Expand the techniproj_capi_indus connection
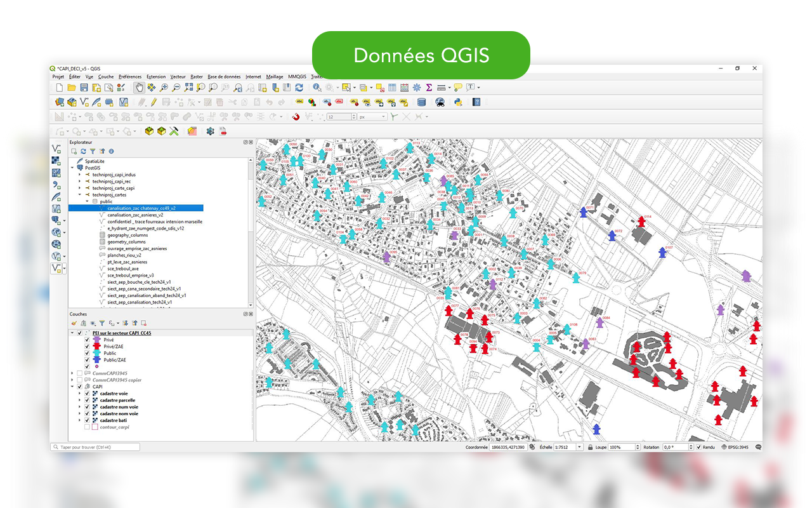 [80, 175]
